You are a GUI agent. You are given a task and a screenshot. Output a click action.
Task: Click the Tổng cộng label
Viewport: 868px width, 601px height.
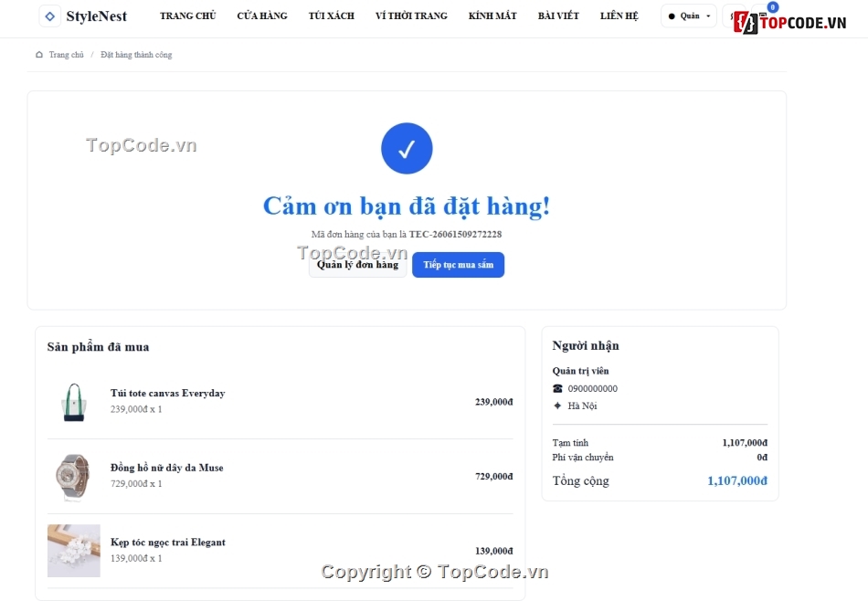pyautogui.click(x=581, y=480)
